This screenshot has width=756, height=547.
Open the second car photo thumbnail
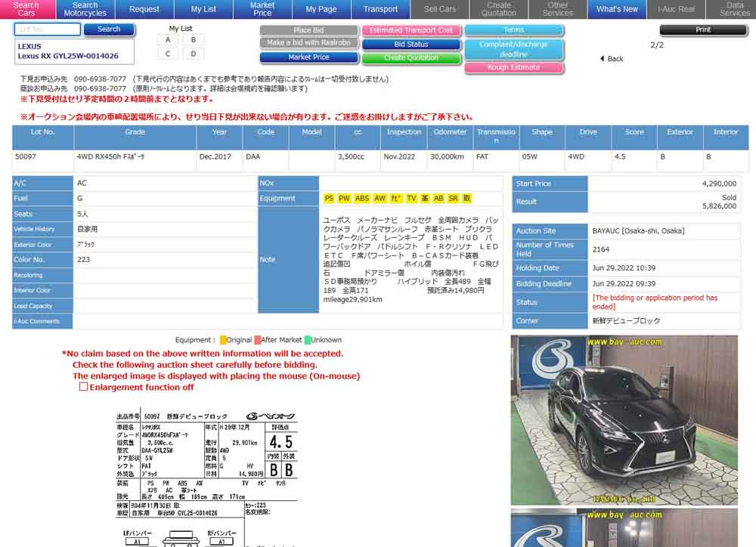click(624, 527)
